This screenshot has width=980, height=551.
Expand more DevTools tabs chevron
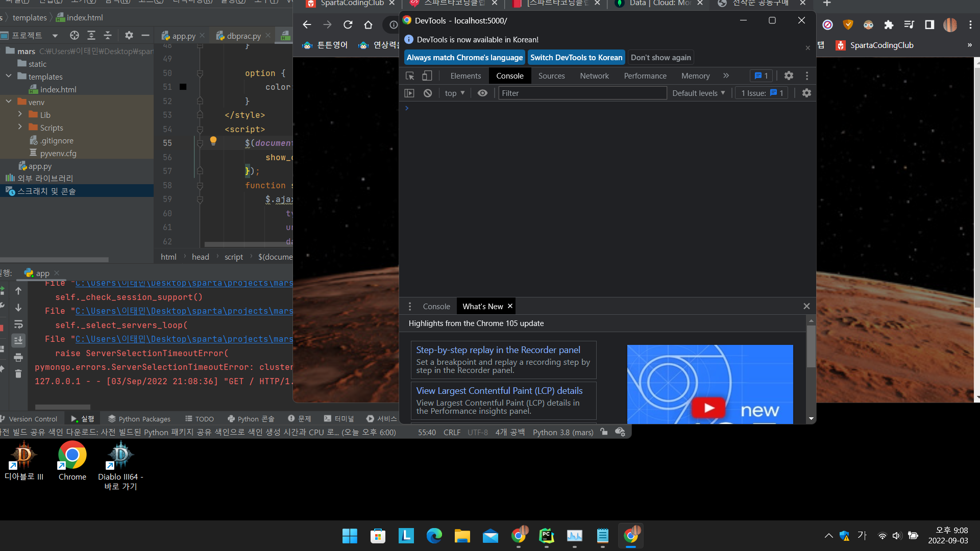coord(726,76)
